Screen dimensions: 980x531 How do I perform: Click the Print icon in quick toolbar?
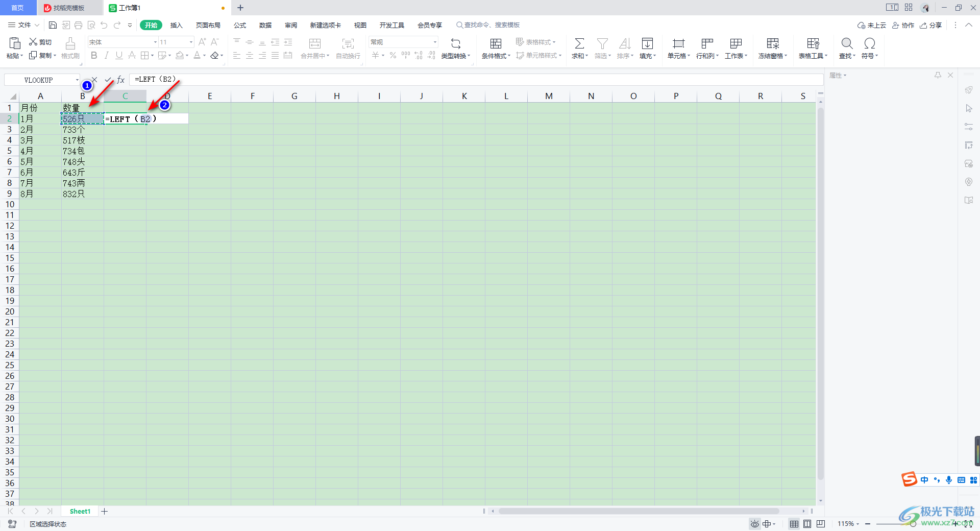(x=78, y=25)
